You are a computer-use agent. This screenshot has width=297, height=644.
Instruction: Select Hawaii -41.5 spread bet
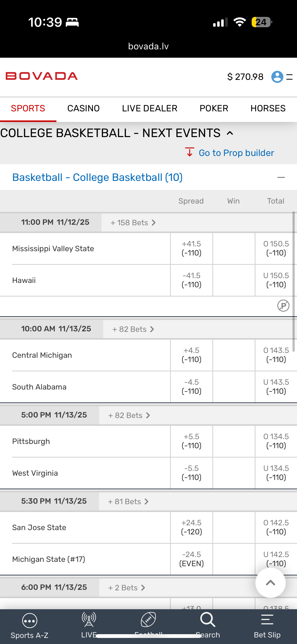click(x=191, y=280)
